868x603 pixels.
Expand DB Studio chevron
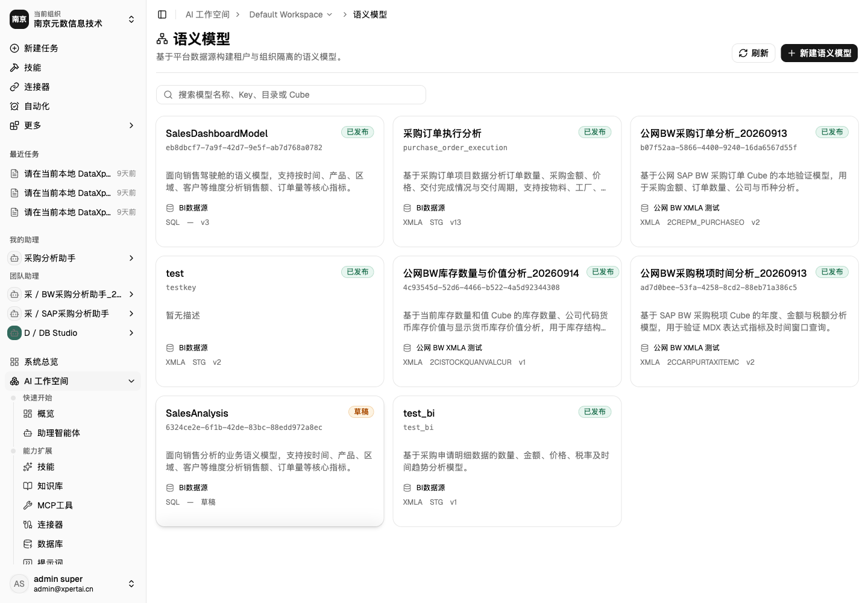[131, 333]
